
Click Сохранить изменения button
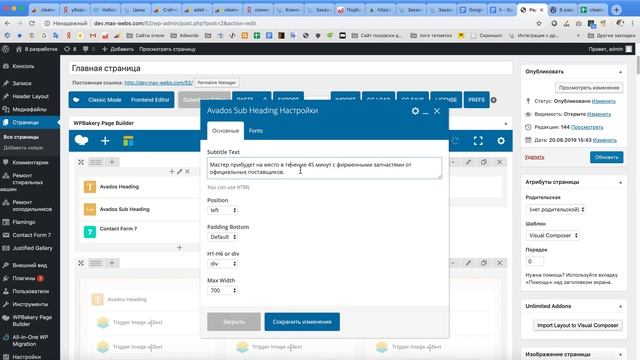coord(302,322)
